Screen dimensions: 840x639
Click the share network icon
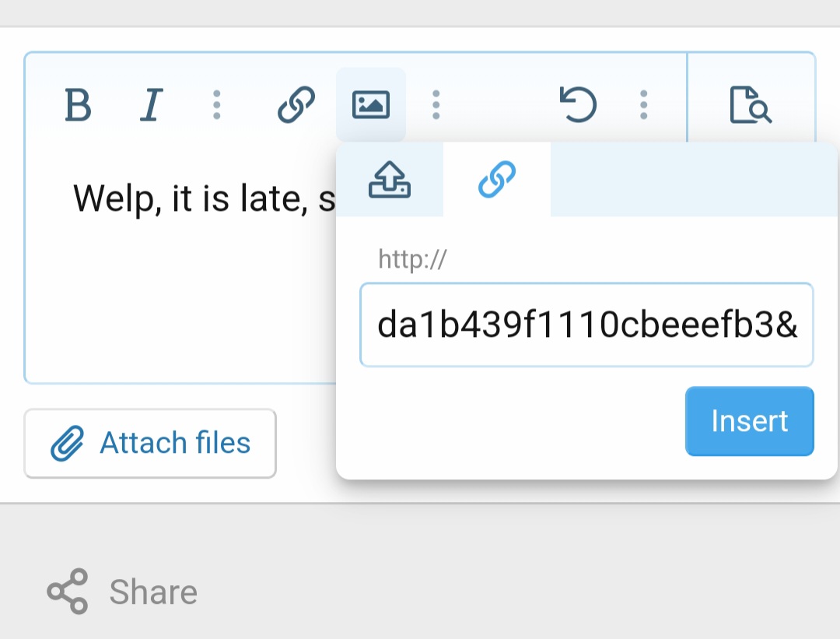[x=68, y=592]
